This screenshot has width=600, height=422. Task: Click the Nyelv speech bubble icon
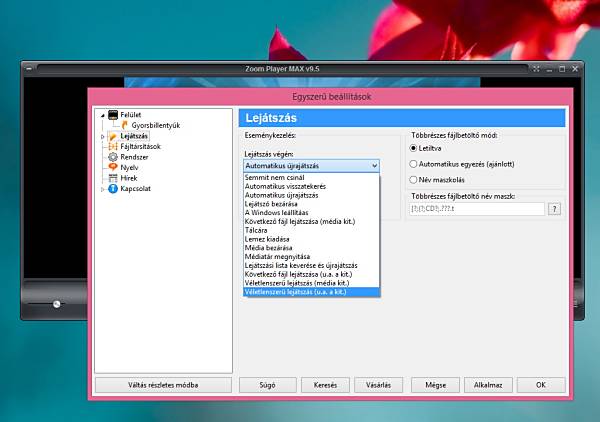pos(113,167)
